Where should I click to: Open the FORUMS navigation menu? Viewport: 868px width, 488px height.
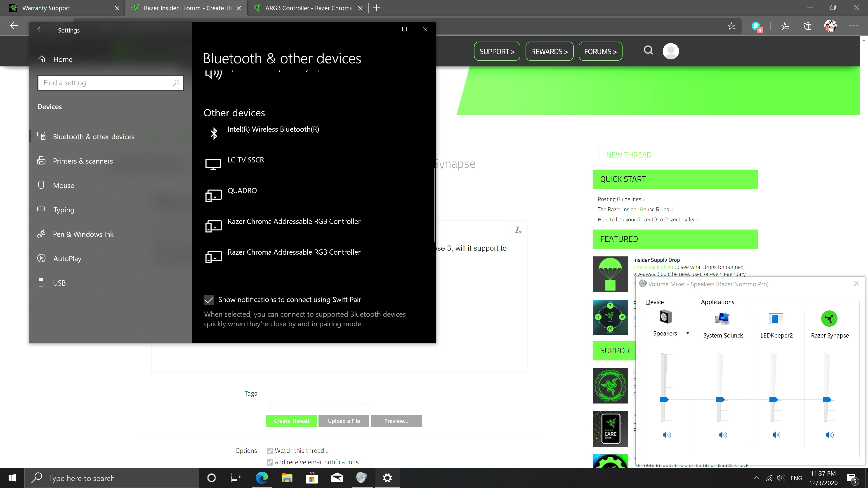(600, 52)
